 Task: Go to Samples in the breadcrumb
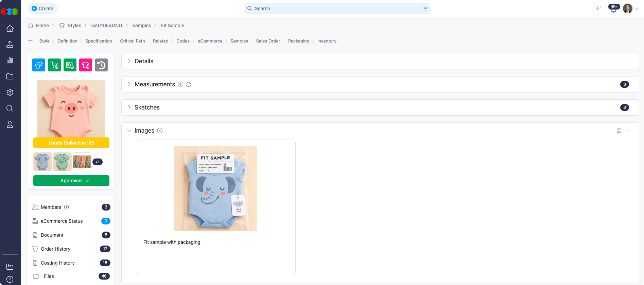pos(142,26)
